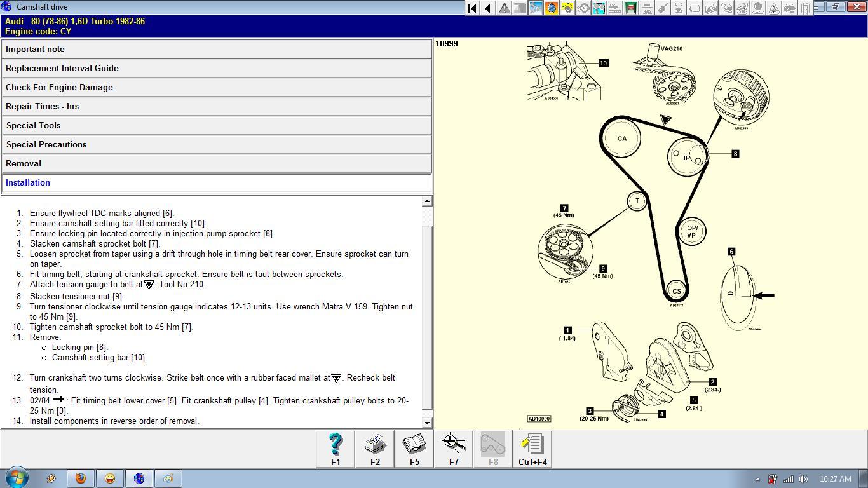Click the cyan background toolbar icon
Screen dimensions: 868x488
click(599, 8)
